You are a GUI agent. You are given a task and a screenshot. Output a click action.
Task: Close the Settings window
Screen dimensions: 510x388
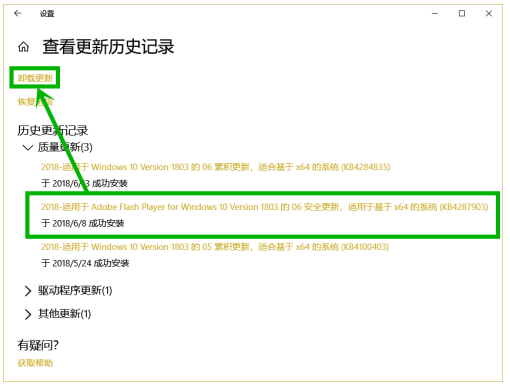pyautogui.click(x=489, y=13)
